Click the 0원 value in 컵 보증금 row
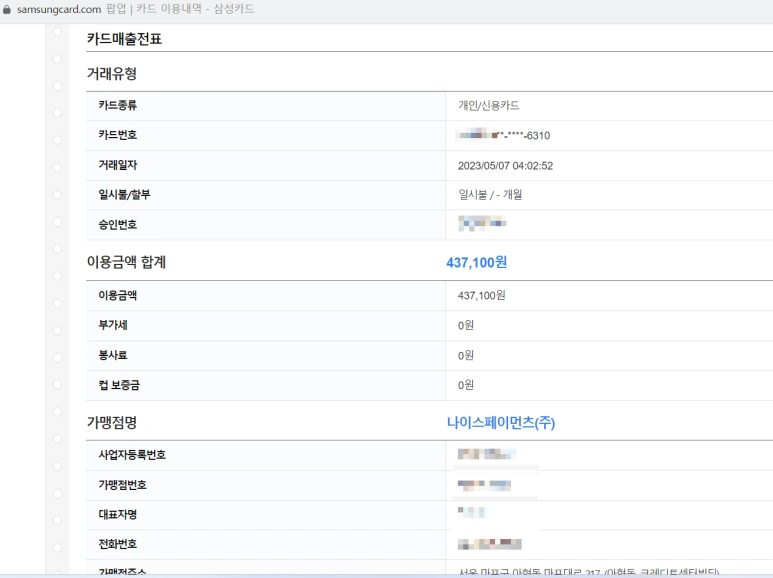773x578 pixels. pos(466,385)
